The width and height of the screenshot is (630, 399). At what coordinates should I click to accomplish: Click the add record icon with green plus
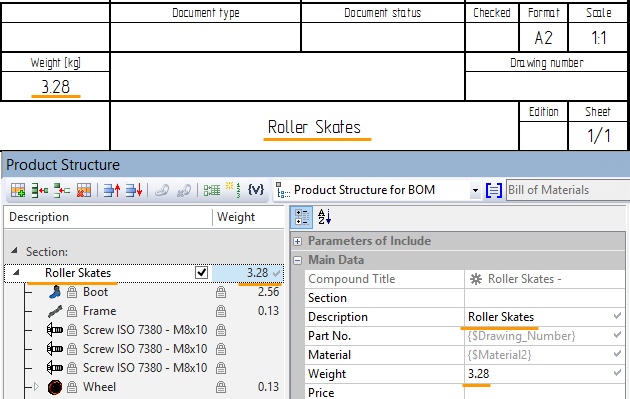click(18, 190)
